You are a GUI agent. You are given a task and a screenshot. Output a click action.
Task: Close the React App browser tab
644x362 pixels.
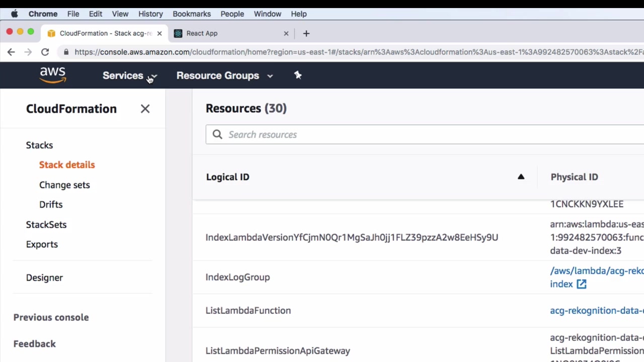[x=286, y=33]
